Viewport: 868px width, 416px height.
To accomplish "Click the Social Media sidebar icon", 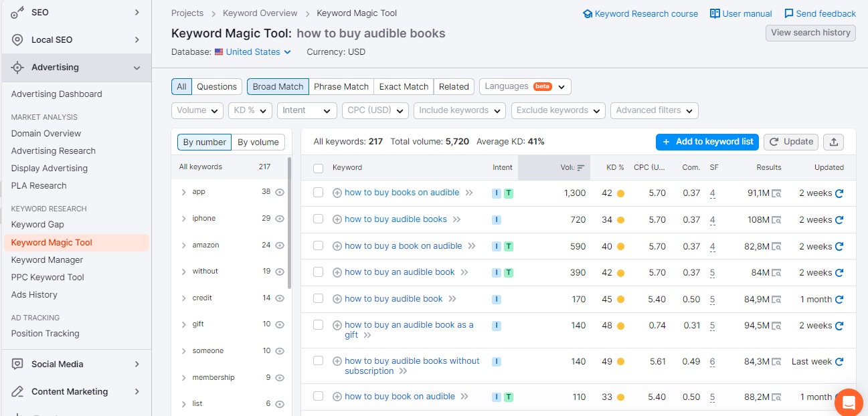I will tap(18, 364).
